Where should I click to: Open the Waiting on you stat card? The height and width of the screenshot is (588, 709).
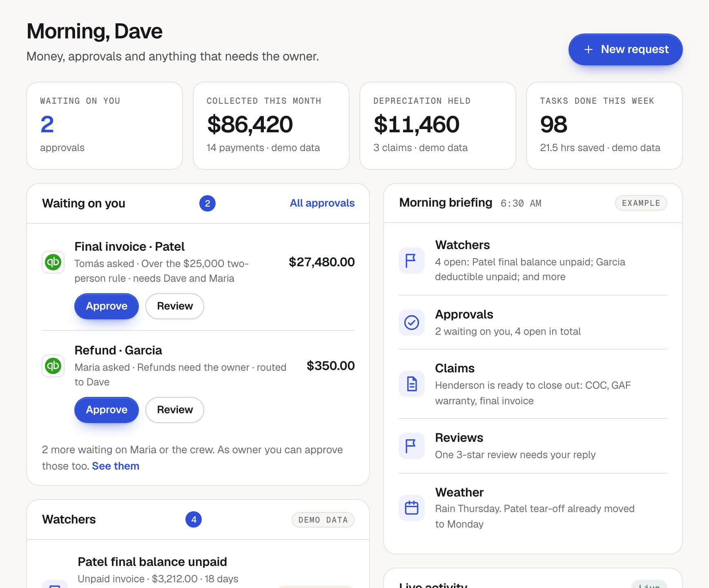tap(105, 126)
